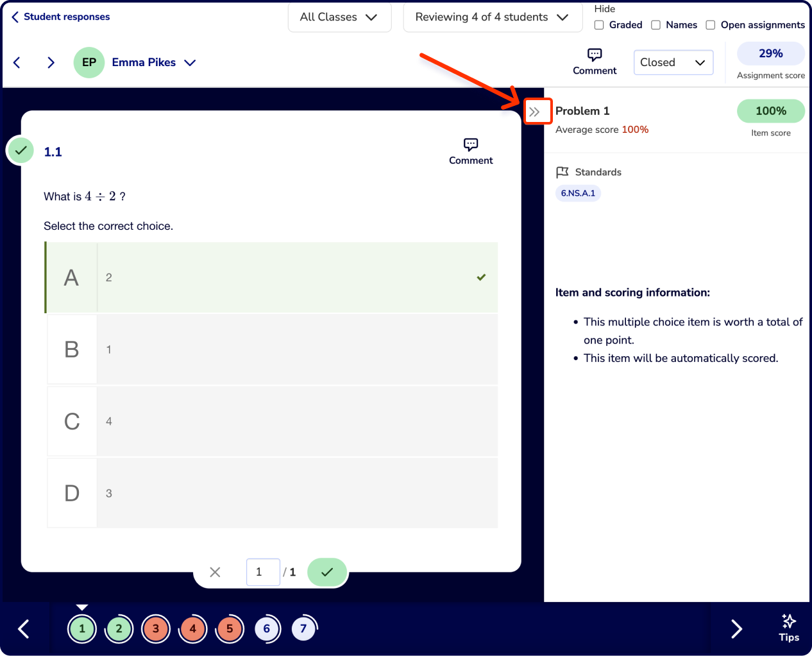812x656 pixels.
Task: Add comment on question 1.1
Action: [471, 151]
